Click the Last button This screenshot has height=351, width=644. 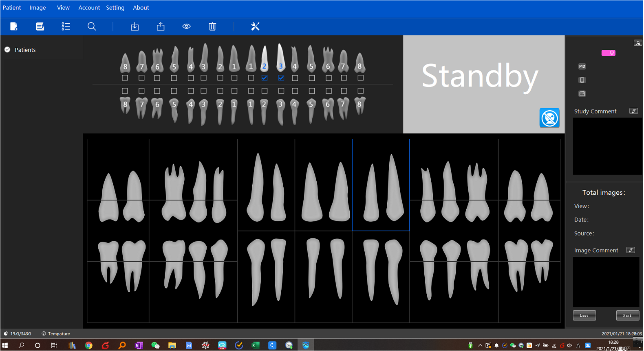pos(584,315)
